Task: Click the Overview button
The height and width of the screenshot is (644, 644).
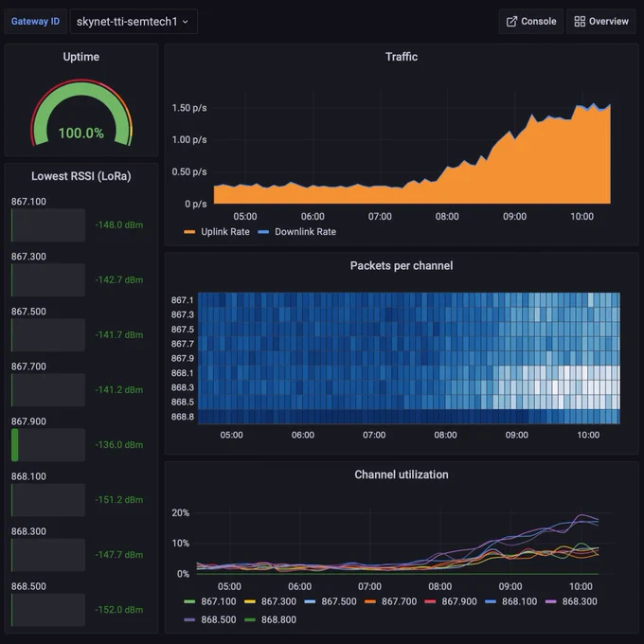Action: click(x=601, y=22)
